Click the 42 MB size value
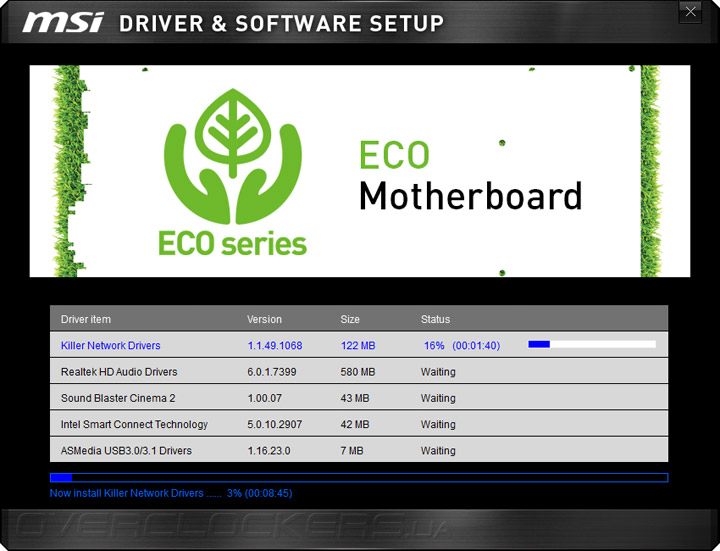Viewport: 720px width, 551px height. point(354,424)
